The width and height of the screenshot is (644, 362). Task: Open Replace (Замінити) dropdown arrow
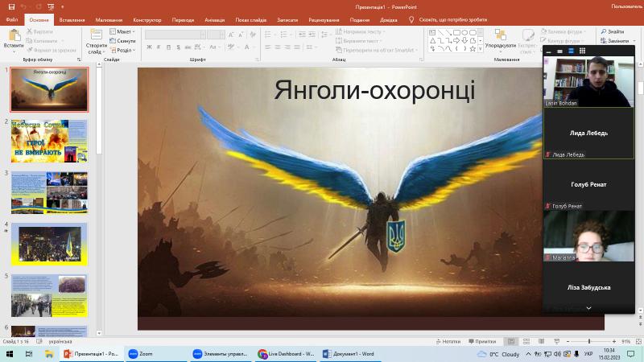pos(634,41)
